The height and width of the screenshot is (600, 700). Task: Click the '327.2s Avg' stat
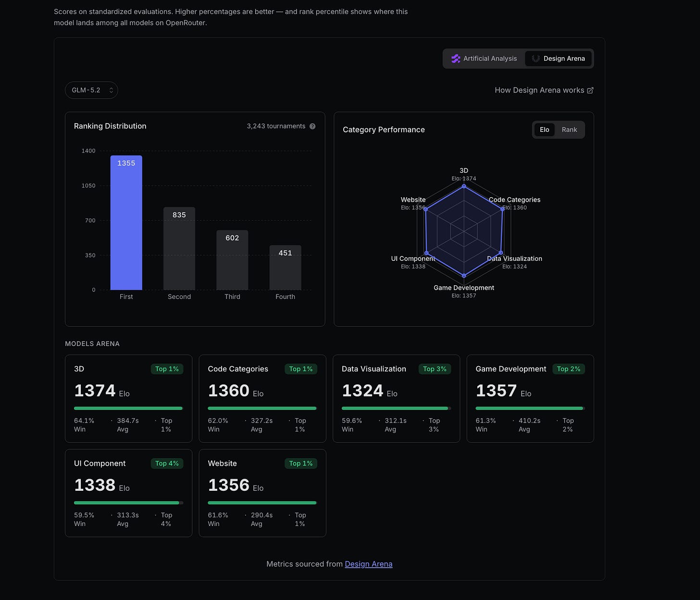(262, 425)
